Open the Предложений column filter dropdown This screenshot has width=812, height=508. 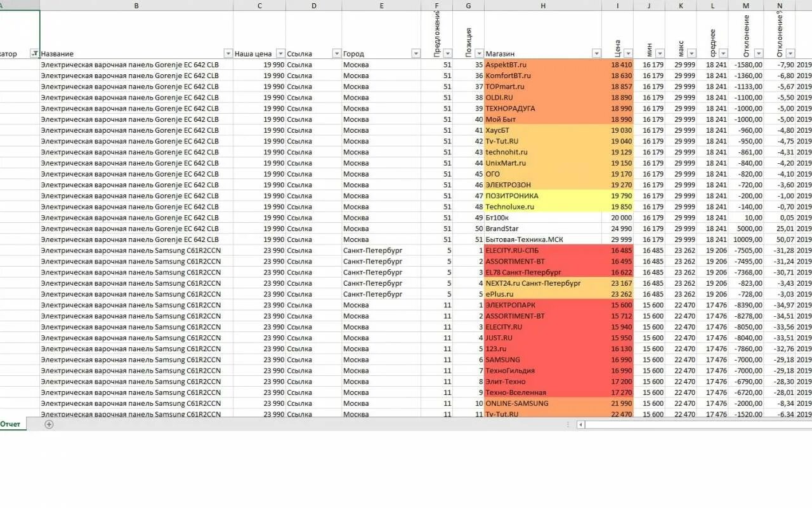coord(448,54)
